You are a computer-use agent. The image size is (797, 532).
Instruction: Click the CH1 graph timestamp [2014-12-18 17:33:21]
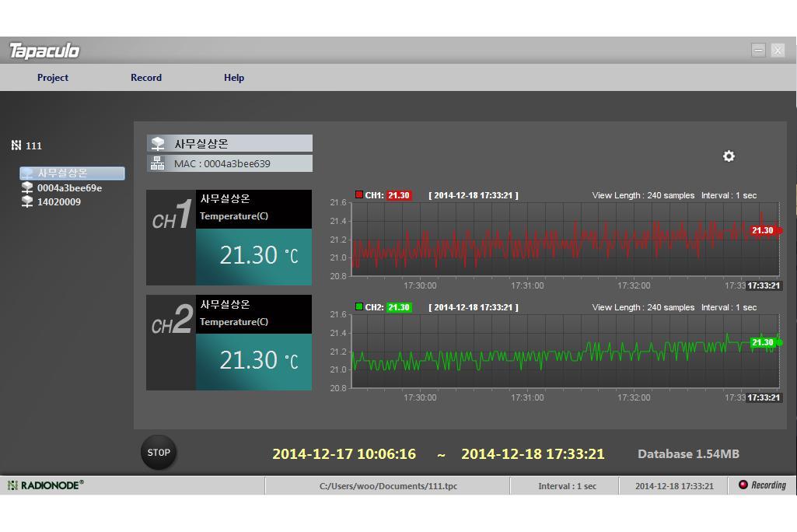(474, 195)
